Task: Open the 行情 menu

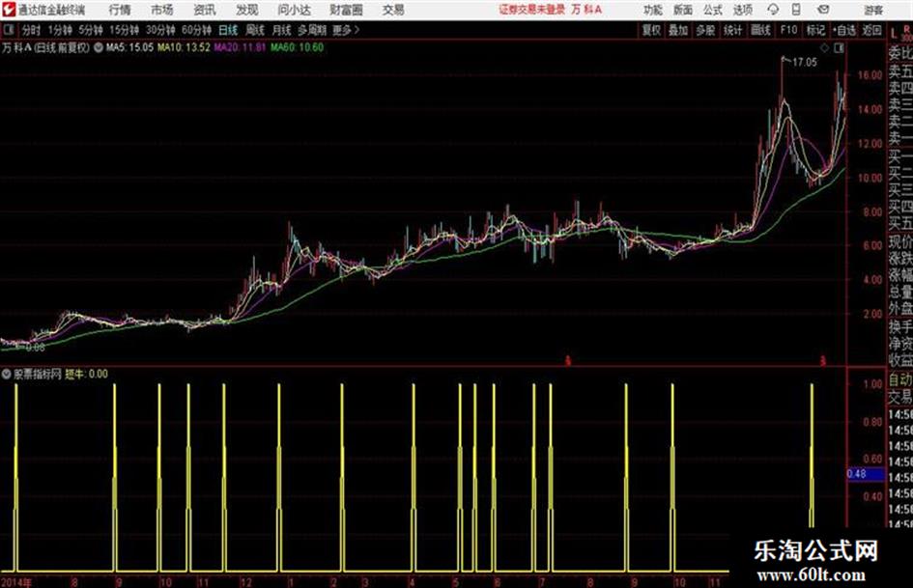Action: [x=120, y=10]
